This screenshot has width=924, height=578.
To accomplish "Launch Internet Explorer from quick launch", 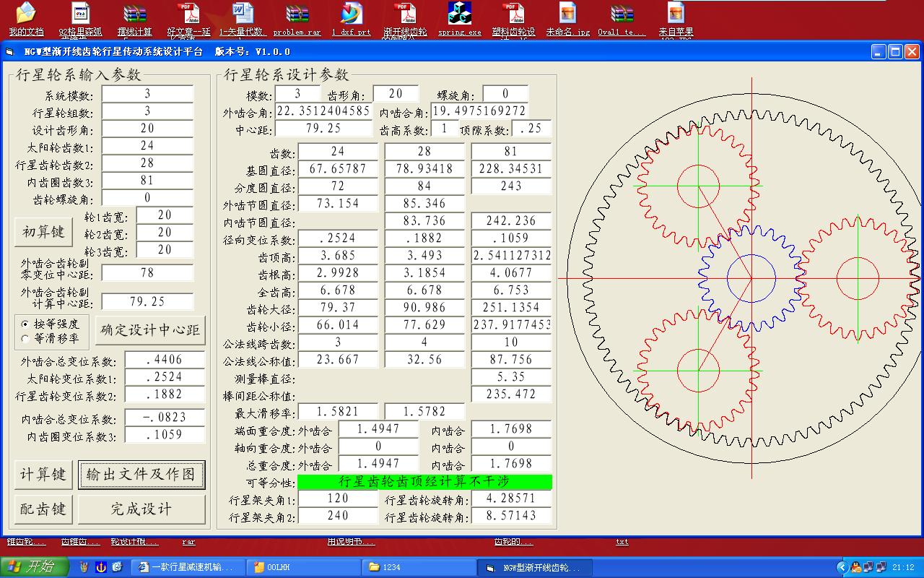I will point(117,567).
